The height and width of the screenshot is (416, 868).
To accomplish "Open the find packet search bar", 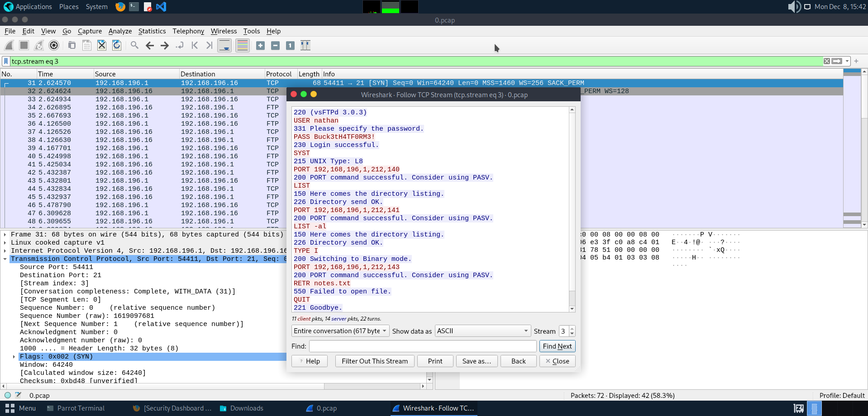I will (134, 45).
